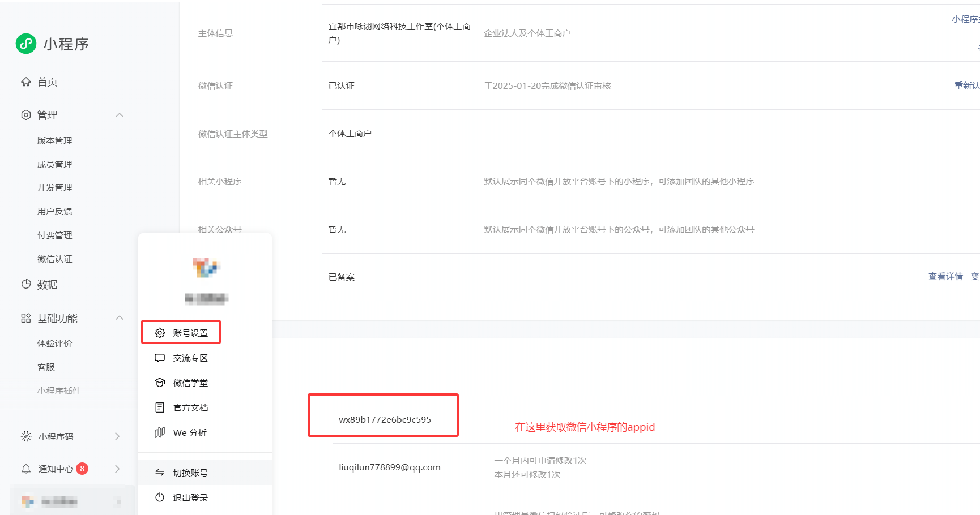This screenshot has width=980, height=515.
Task: Click the gear icon for 账号设置
Action: (160, 333)
